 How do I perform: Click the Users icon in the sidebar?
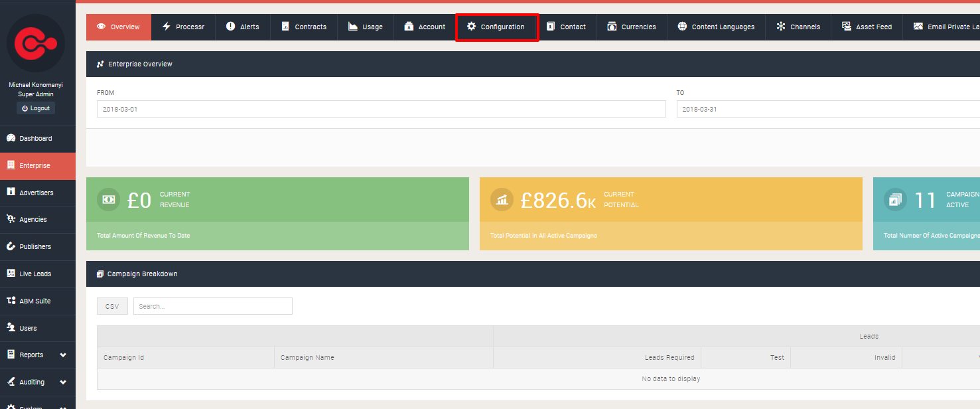coord(11,327)
